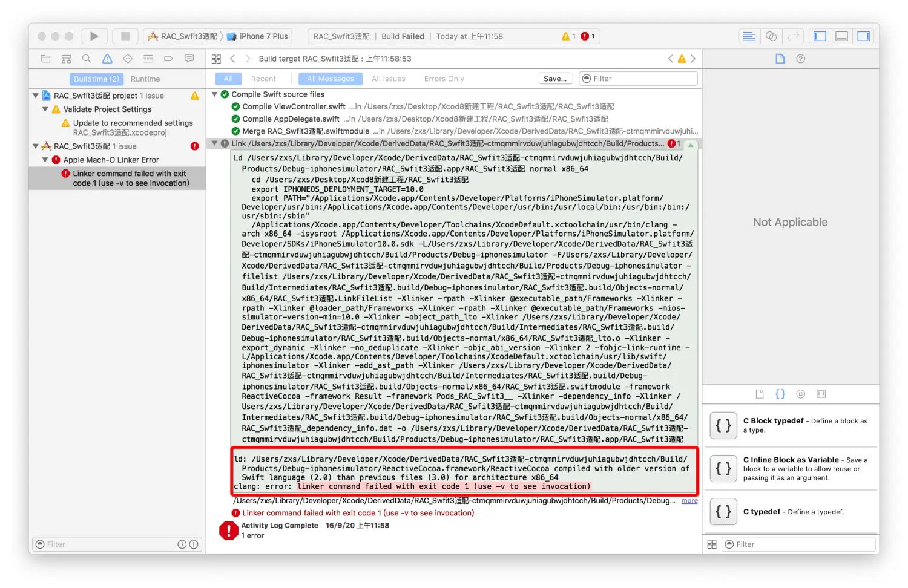This screenshot has width=908, height=588.
Task: Toggle errors-only filter at navigator bottom
Action: tap(194, 544)
